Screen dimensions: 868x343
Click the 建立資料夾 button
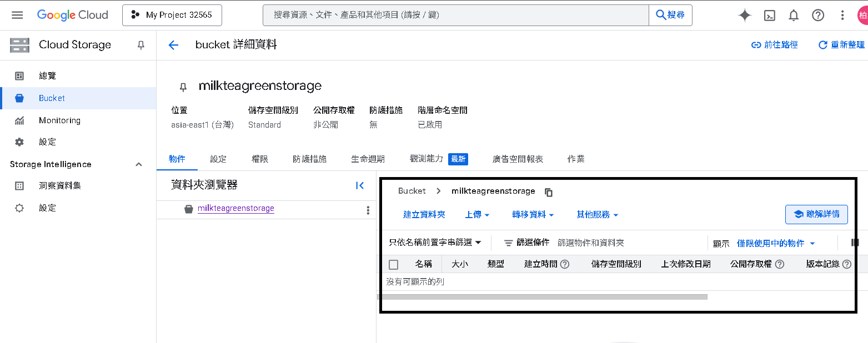424,215
